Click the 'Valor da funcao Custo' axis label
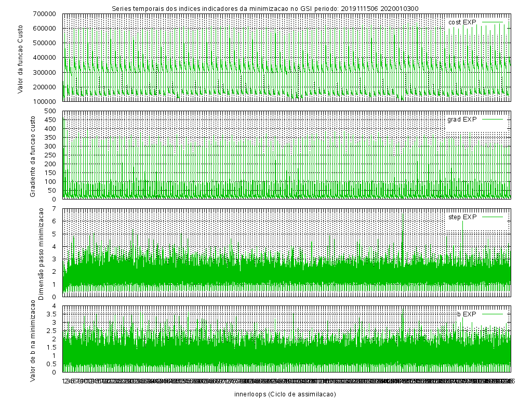Viewport: 532px width, 399px height. coord(21,57)
